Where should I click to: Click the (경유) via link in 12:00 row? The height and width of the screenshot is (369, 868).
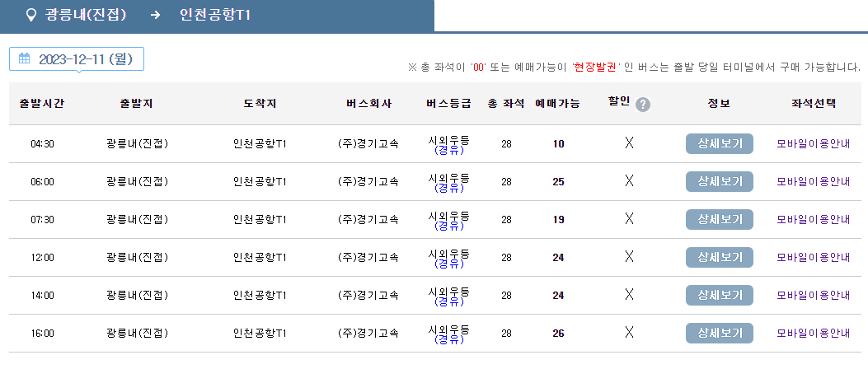coord(449,264)
